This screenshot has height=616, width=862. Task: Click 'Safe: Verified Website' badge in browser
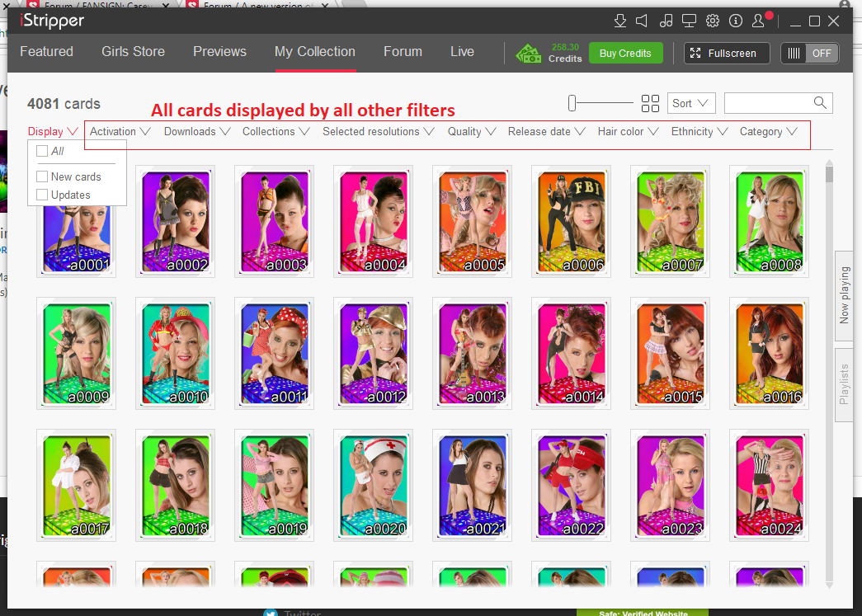coord(643,613)
